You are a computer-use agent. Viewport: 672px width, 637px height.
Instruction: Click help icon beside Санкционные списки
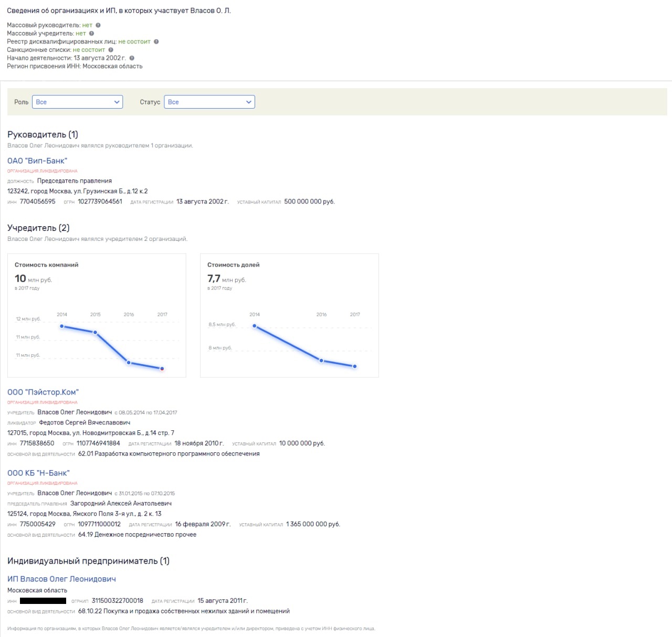(111, 50)
